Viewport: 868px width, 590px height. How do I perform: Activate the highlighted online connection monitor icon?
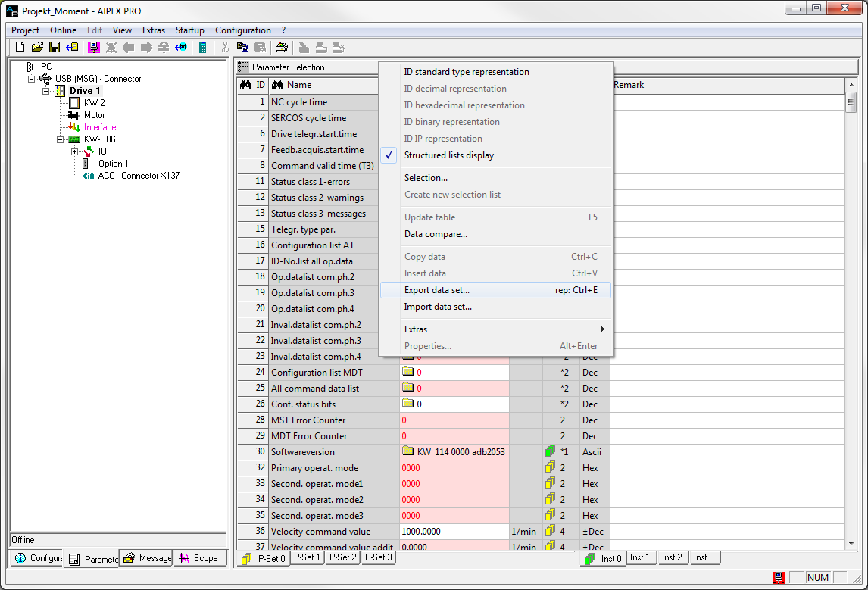click(94, 47)
